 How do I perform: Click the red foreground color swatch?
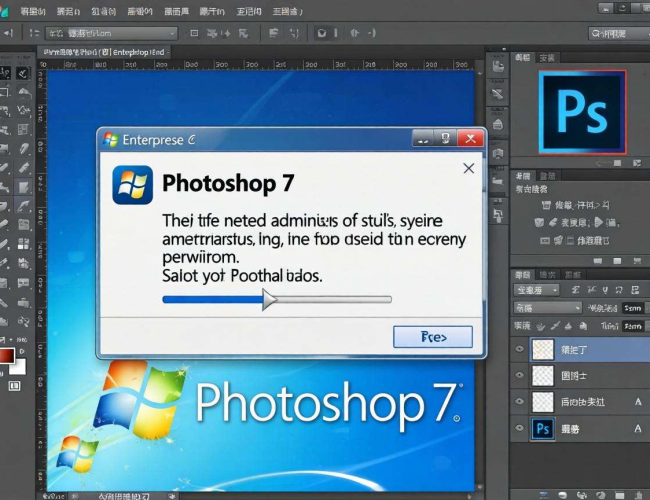tap(7, 356)
